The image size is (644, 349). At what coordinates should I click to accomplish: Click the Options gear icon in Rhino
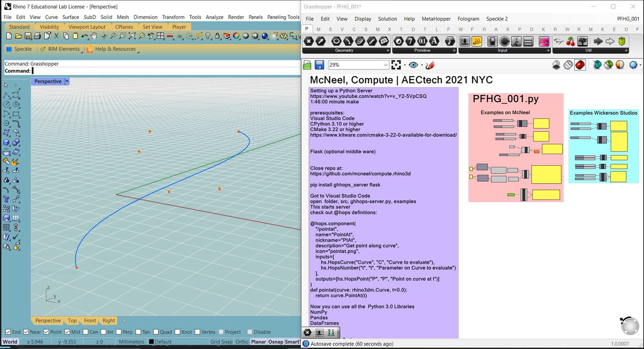[x=283, y=36]
